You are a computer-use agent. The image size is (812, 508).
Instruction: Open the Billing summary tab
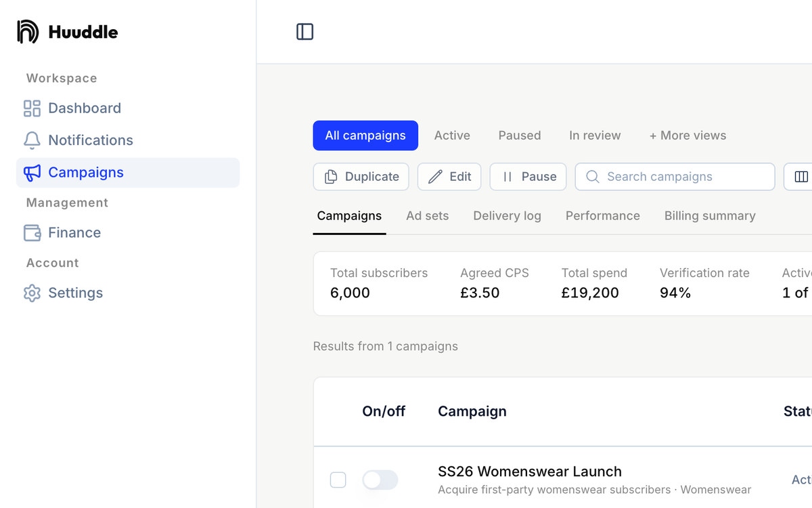click(710, 216)
